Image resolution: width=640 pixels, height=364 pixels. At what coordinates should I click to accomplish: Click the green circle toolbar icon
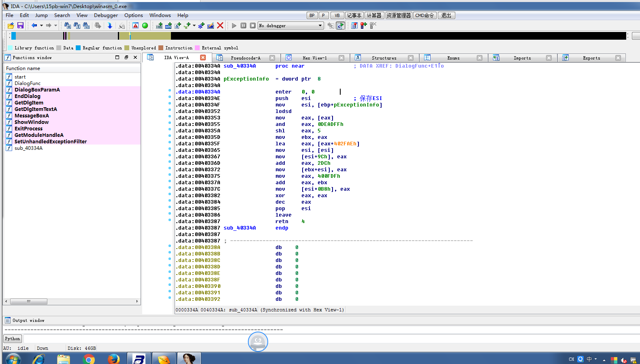pos(145,26)
